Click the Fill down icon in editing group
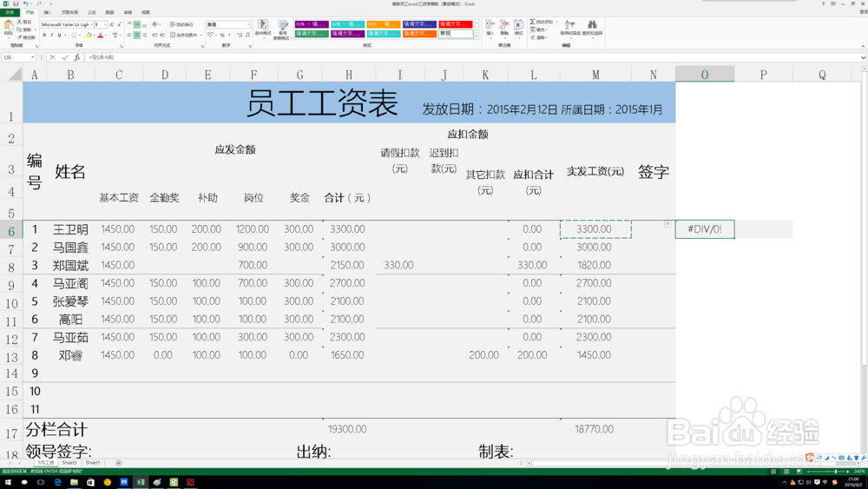The image size is (868, 489). (x=533, y=30)
